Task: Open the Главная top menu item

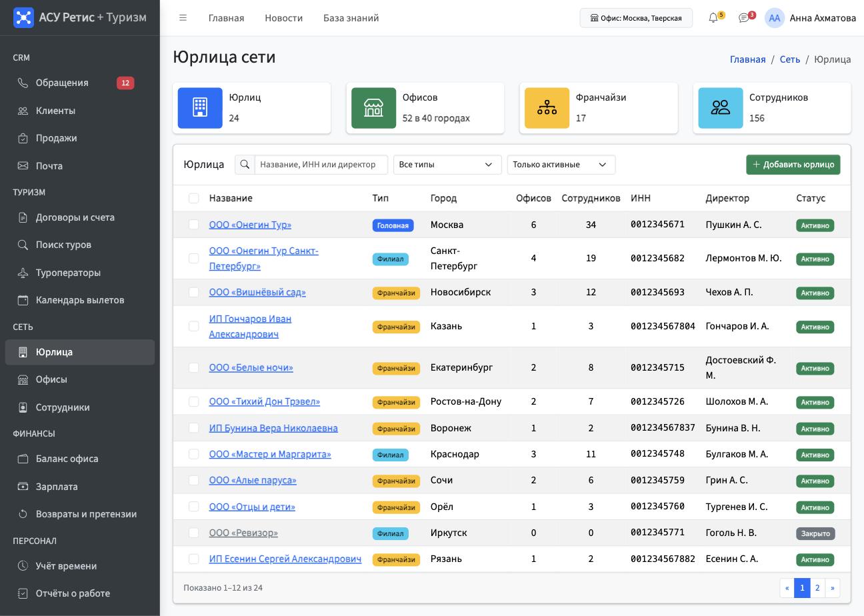Action: [226, 18]
